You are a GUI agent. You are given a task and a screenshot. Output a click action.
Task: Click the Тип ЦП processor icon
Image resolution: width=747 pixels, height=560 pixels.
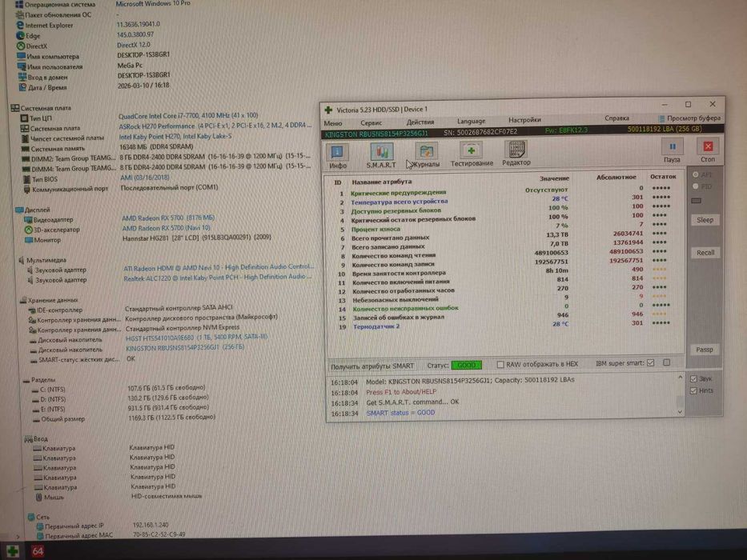[24, 118]
